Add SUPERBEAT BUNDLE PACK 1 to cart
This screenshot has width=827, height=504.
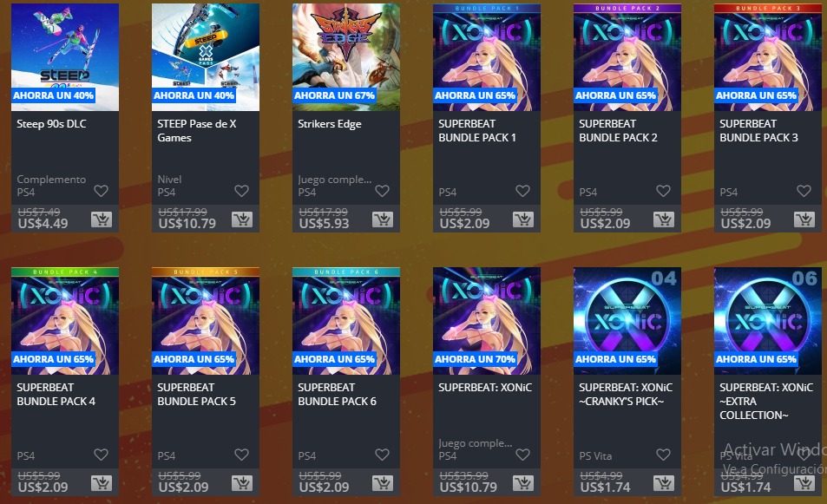pyautogui.click(x=523, y=219)
